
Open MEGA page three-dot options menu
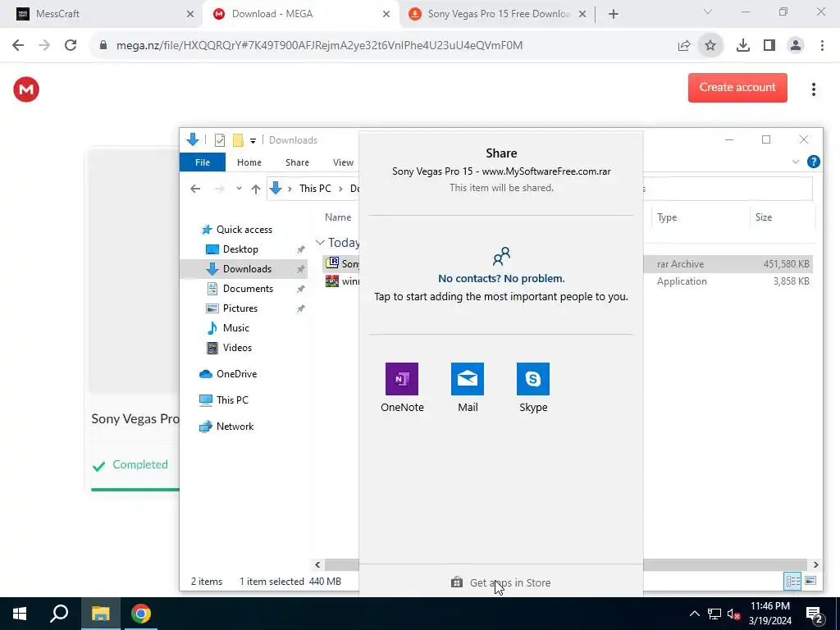[x=813, y=89]
